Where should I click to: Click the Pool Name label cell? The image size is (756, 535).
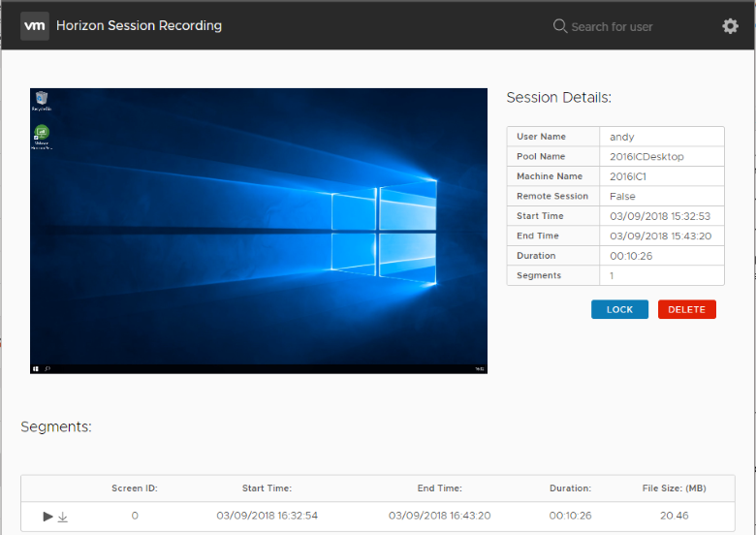click(x=553, y=156)
